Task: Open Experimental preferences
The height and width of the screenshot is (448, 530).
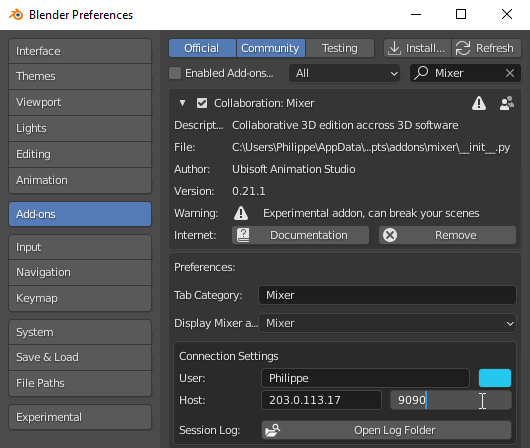Action: click(80, 417)
